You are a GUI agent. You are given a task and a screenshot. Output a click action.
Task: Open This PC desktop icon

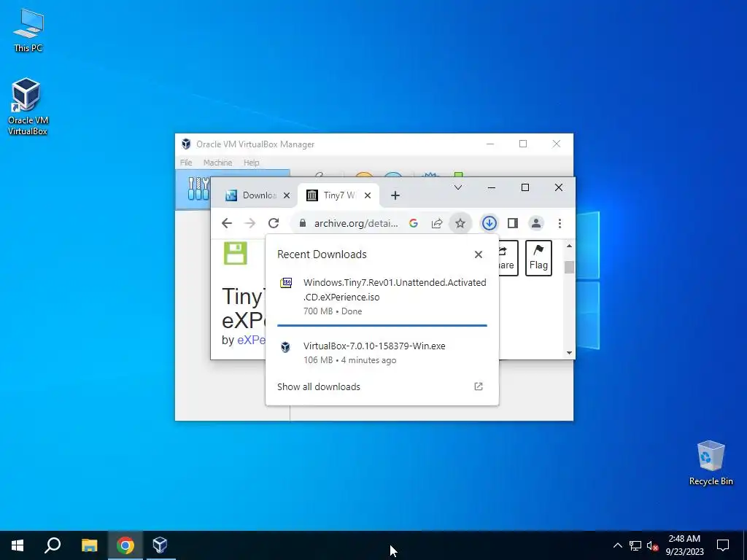[28, 30]
